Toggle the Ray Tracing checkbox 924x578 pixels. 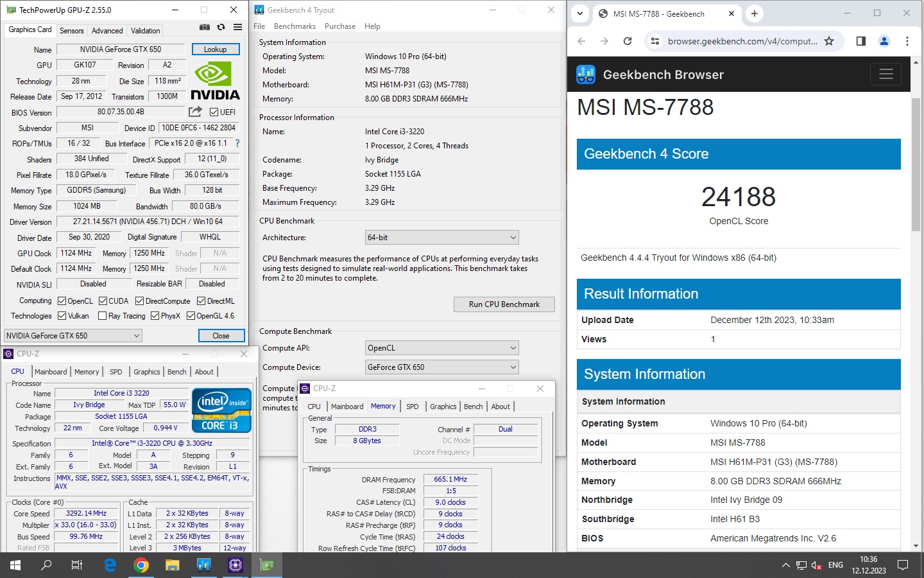[102, 315]
